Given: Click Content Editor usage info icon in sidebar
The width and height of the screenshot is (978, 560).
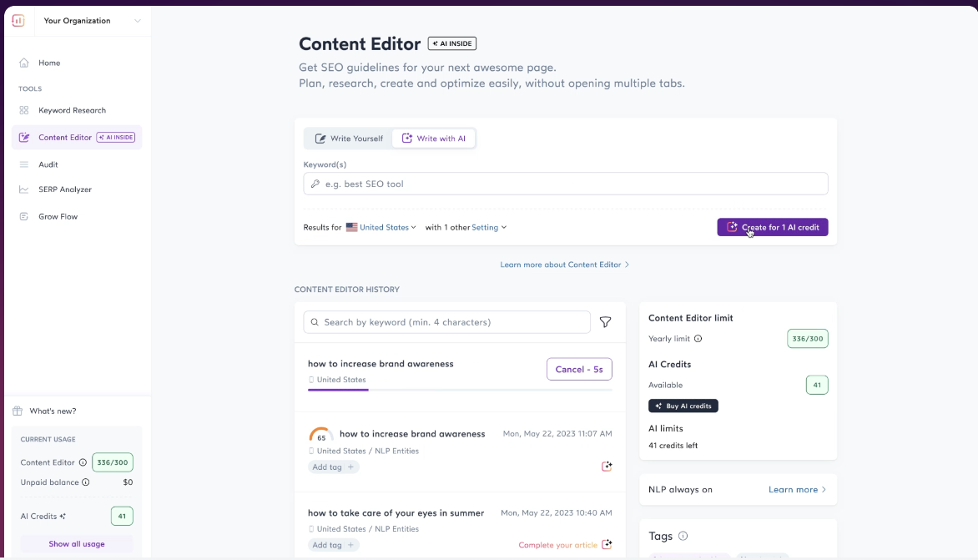Looking at the screenshot, I should pos(83,462).
